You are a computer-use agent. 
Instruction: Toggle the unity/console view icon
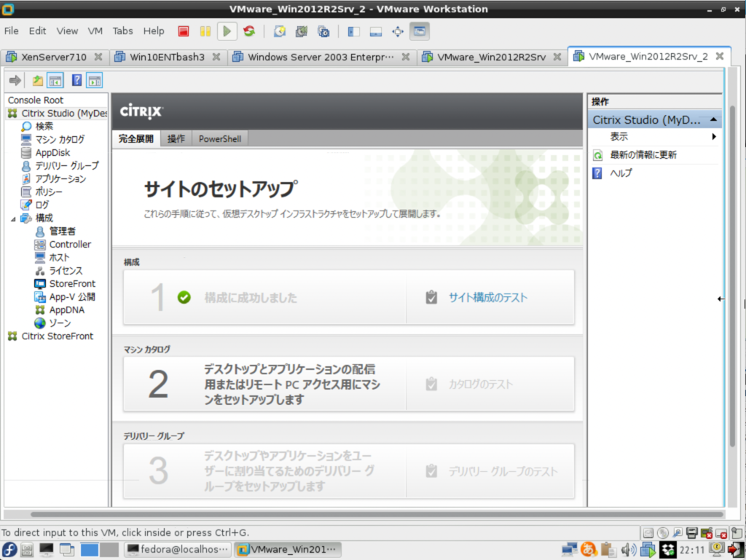click(420, 31)
